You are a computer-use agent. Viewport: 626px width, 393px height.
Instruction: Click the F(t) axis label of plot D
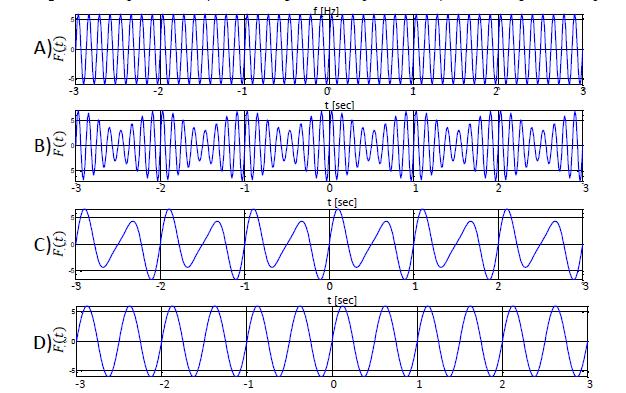[x=60, y=340]
